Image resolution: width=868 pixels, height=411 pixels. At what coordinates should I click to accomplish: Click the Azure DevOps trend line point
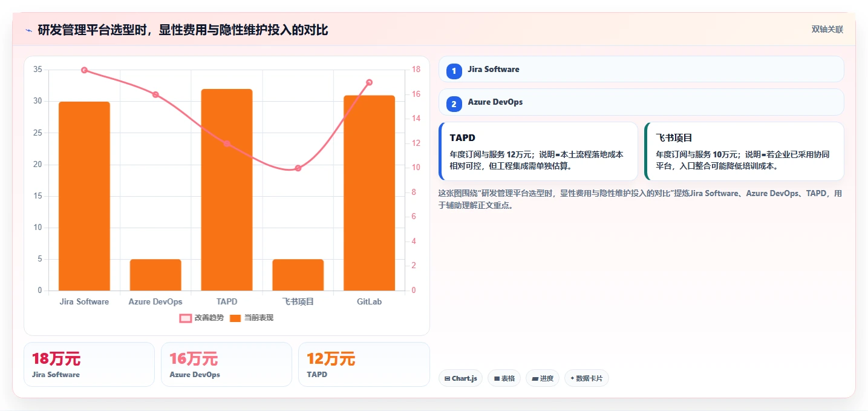point(155,94)
